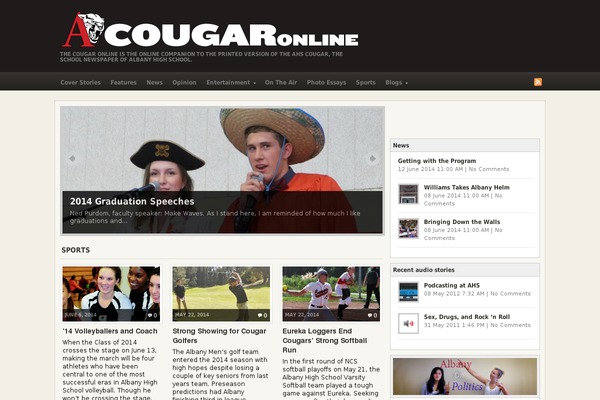Open Sex, Drugs, and Rock 'n Roll link
600x400 pixels.
[x=467, y=317]
